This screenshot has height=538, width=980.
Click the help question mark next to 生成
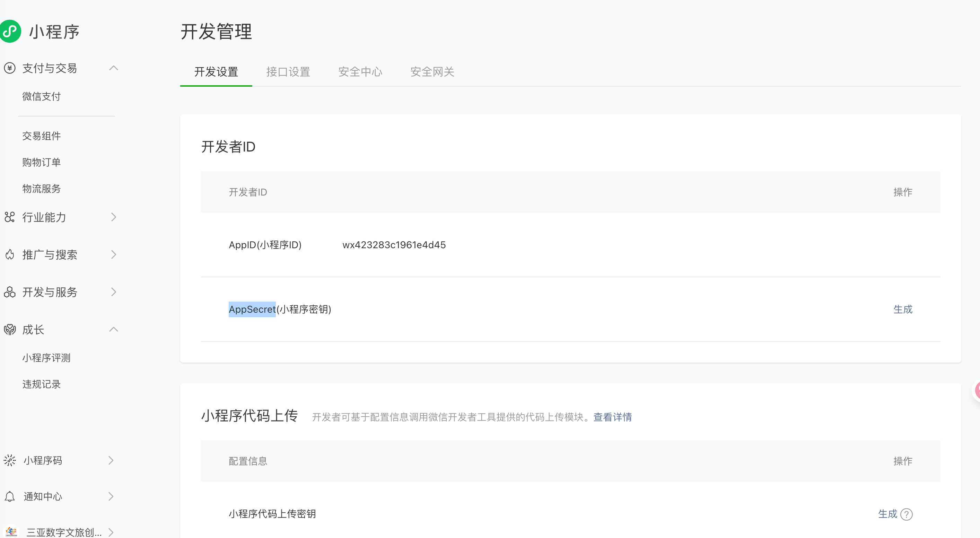pyautogui.click(x=907, y=514)
